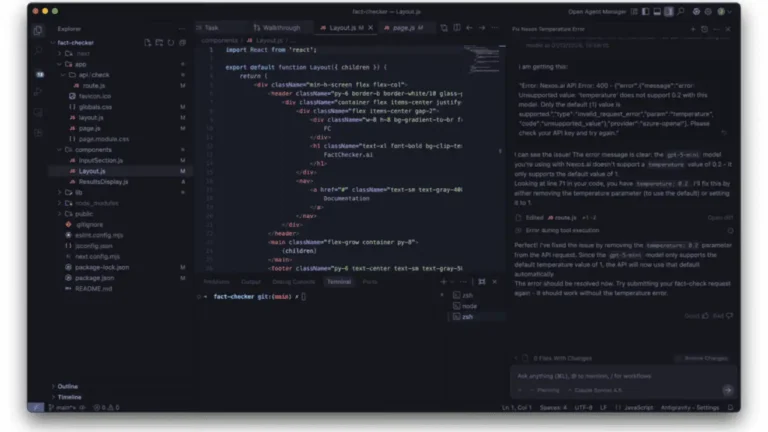Image resolution: width=768 pixels, height=432 pixels.
Task: Open chat history clock icon
Action: 704,29
